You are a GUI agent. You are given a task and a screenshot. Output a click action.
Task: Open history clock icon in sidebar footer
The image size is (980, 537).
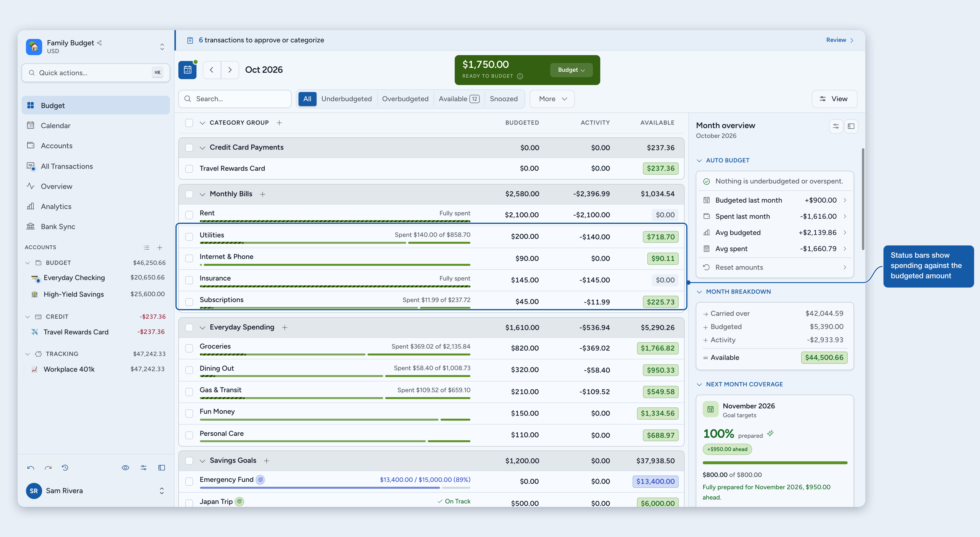coord(65,468)
